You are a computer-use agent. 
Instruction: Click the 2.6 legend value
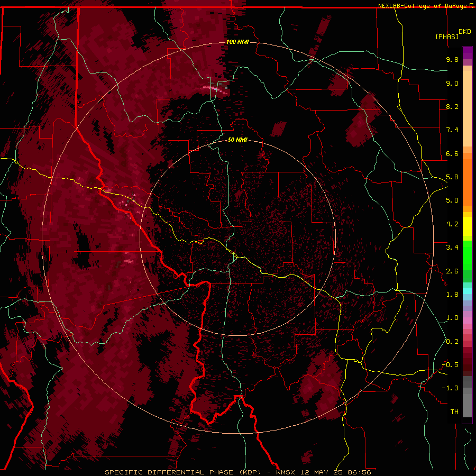coord(452,271)
